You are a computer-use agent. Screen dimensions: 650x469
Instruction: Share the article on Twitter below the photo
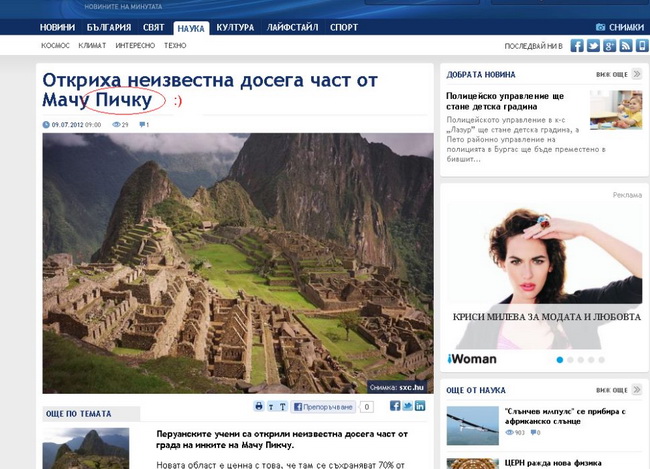click(x=407, y=406)
